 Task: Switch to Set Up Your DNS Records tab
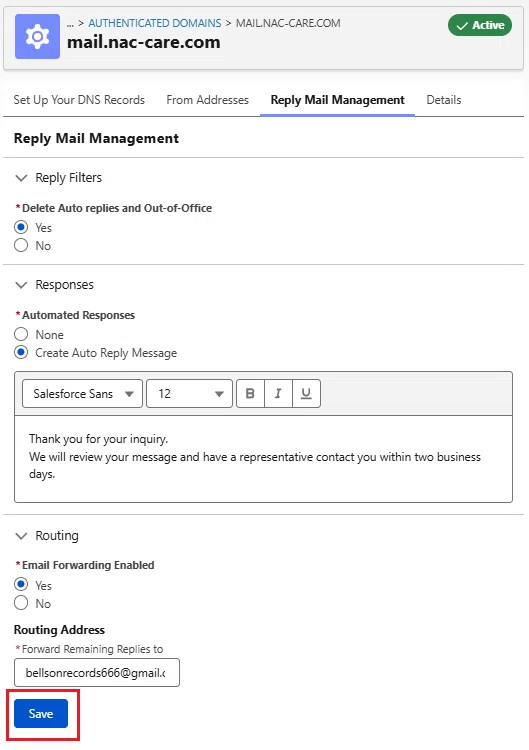click(79, 99)
